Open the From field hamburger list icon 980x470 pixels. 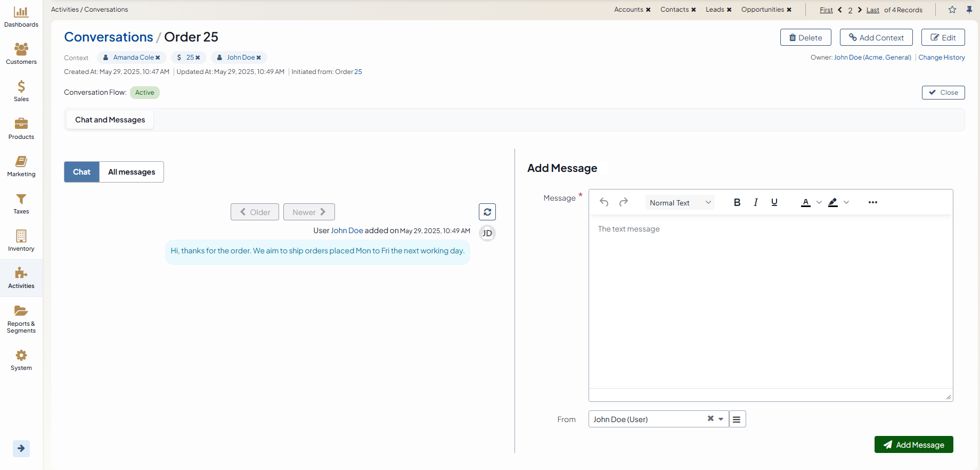pos(737,419)
